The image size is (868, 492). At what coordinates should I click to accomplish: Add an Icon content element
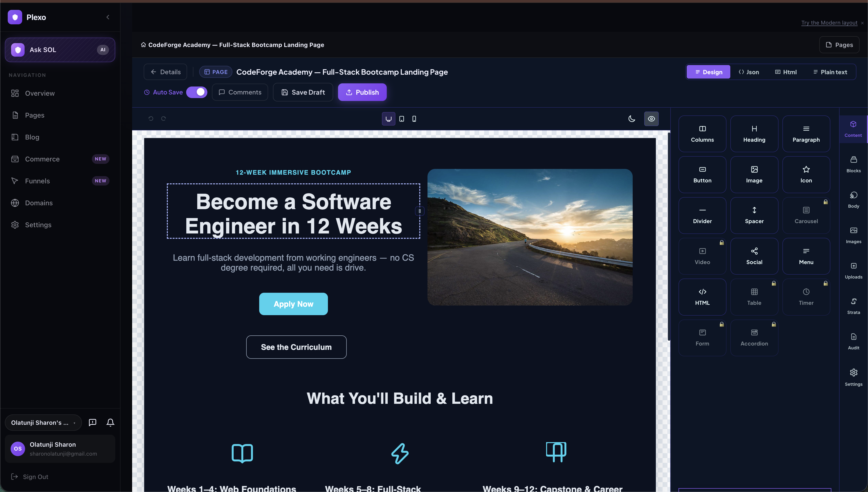click(806, 175)
